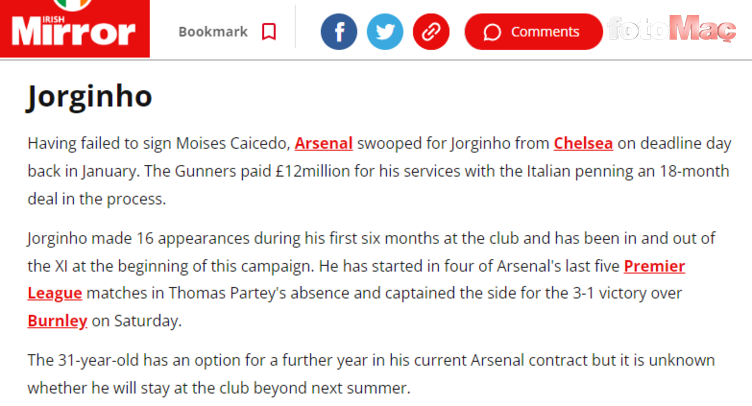Share the article on Twitter
The image size is (752, 406).
(x=385, y=32)
